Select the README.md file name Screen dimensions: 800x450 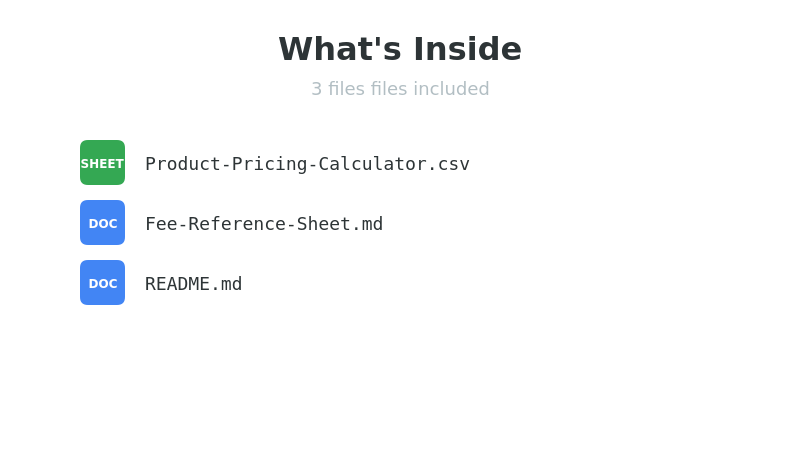193,284
